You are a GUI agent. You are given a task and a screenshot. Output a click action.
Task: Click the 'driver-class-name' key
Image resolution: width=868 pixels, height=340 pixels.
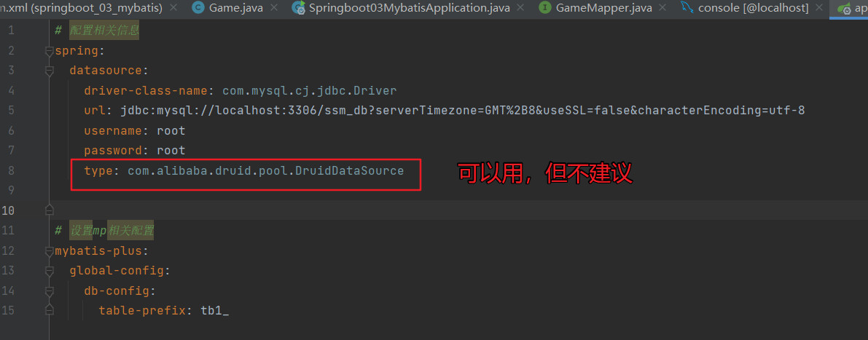point(146,91)
